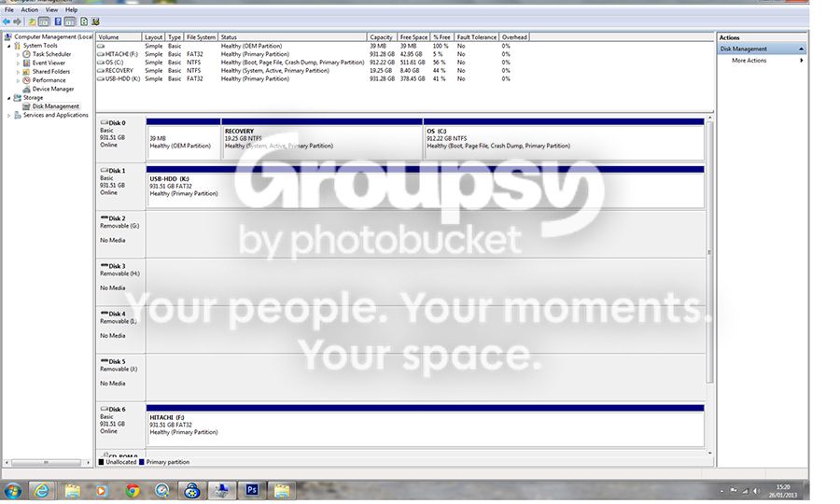Toggle the Show/Hide Action Pane button

(x=70, y=21)
